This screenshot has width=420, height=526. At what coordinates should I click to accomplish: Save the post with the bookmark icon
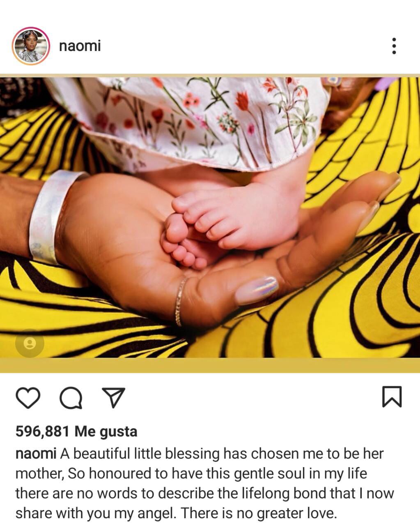click(392, 397)
